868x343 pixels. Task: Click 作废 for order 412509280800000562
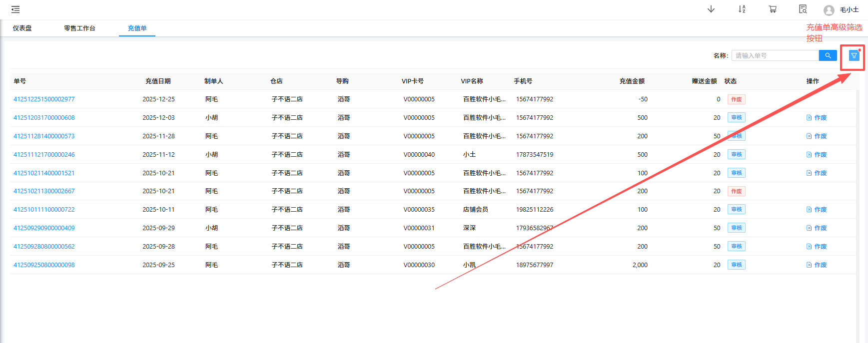(817, 246)
